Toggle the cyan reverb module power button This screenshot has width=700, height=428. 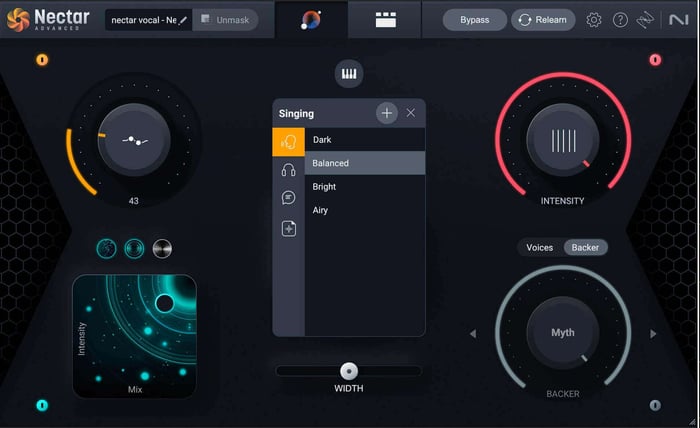click(x=42, y=405)
